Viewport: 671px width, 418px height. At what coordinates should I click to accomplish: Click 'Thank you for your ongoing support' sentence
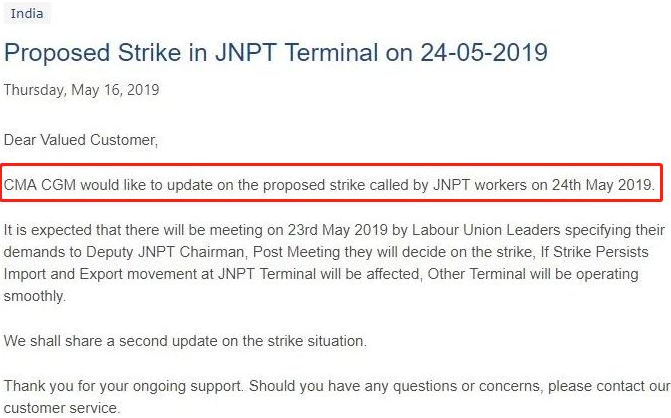pos(124,386)
